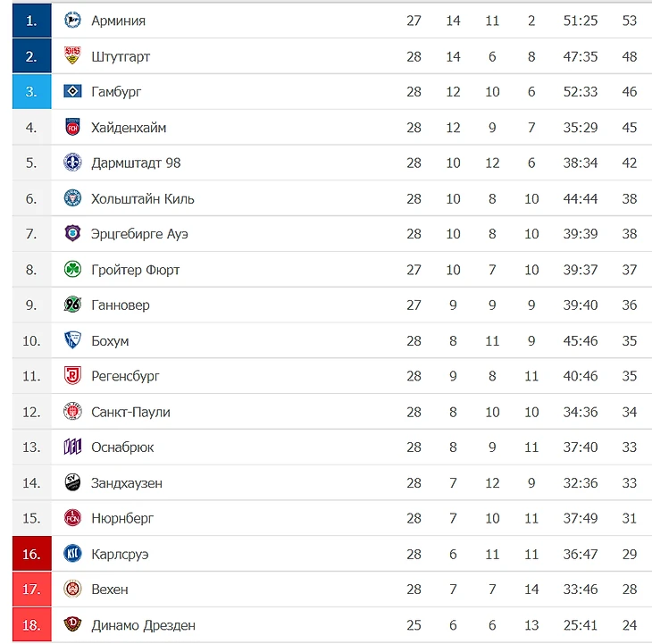
Task: Click the Hamburg diamond logo icon
Action: click(x=72, y=91)
